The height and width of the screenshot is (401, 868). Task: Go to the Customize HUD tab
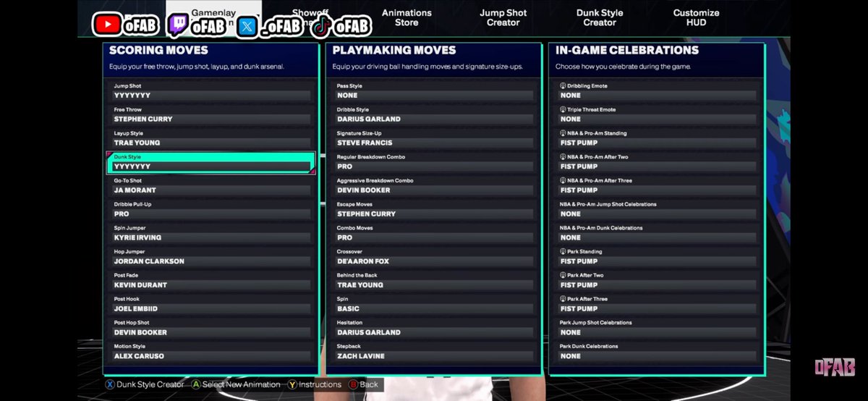[696, 17]
